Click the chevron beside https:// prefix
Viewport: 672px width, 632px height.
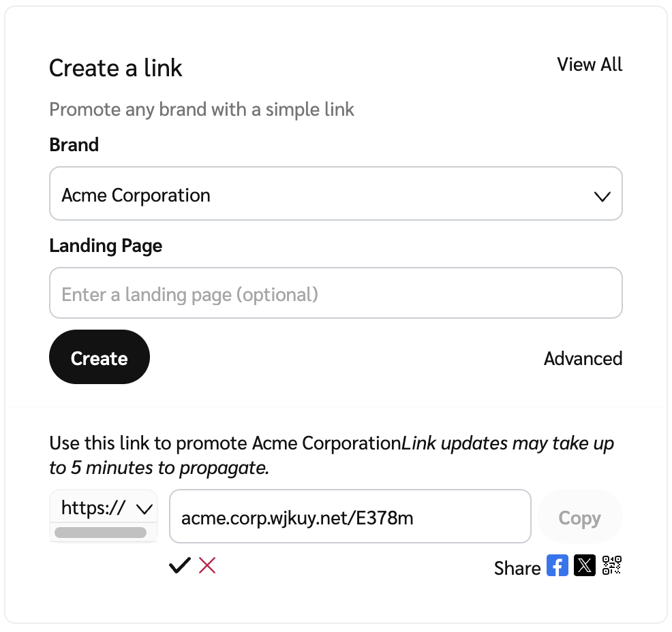click(144, 508)
